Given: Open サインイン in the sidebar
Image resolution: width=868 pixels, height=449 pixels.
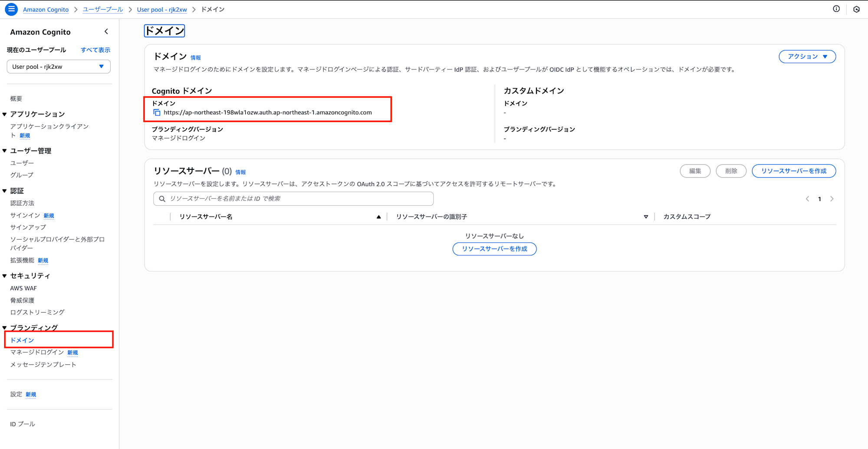Looking at the screenshot, I should [x=25, y=215].
